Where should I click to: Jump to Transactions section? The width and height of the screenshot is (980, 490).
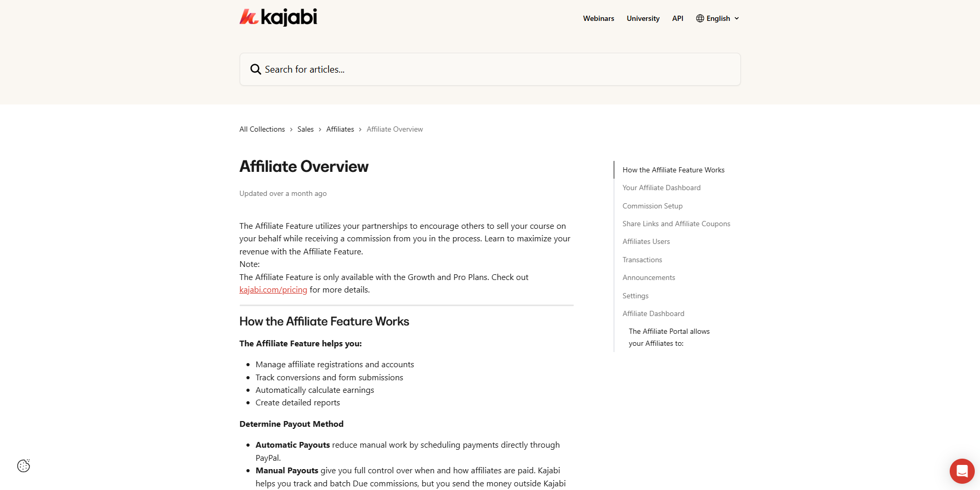[x=642, y=260]
